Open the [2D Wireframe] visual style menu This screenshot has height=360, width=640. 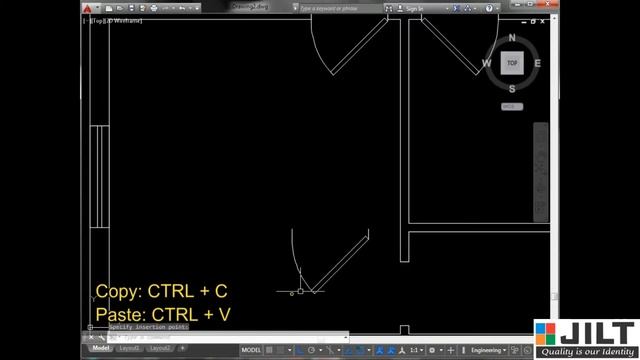(x=124, y=20)
